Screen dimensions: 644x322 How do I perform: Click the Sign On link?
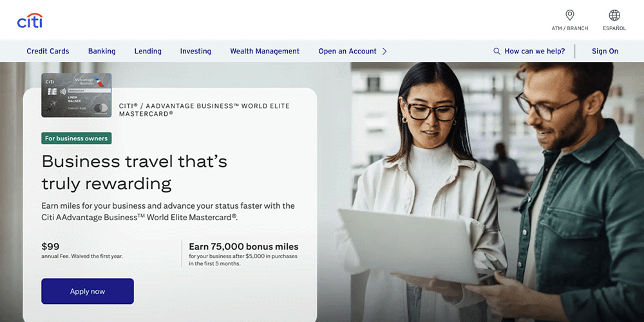[605, 52]
